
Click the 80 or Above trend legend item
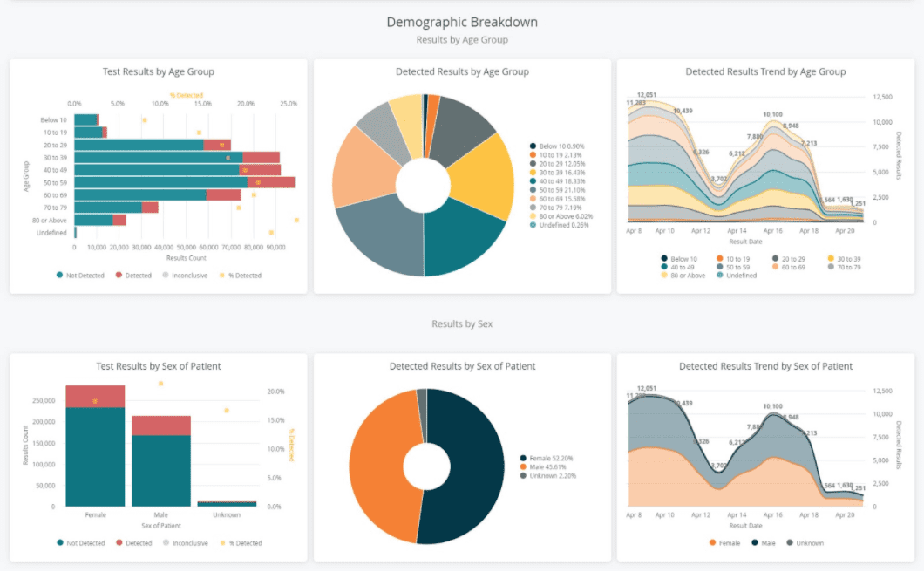coord(683,276)
